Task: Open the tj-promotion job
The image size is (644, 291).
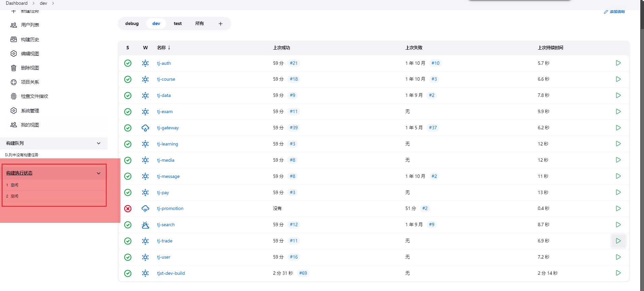Action: (170, 208)
